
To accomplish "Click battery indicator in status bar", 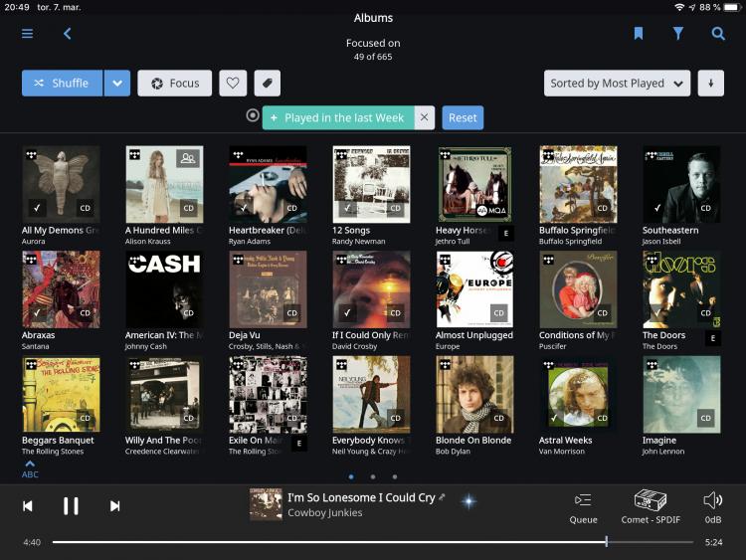I will tap(732, 7).
